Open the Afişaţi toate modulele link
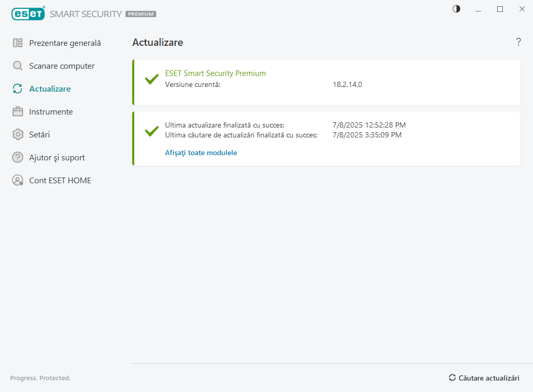533x392 pixels. [x=201, y=153]
